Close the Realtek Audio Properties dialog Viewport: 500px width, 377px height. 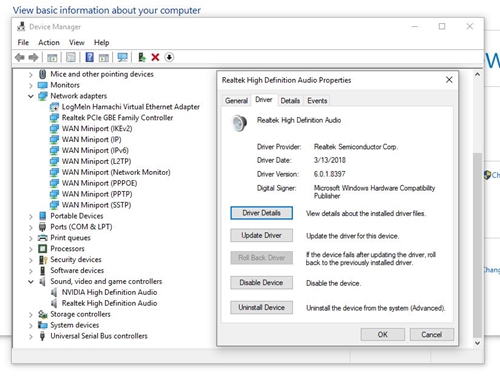(449, 80)
